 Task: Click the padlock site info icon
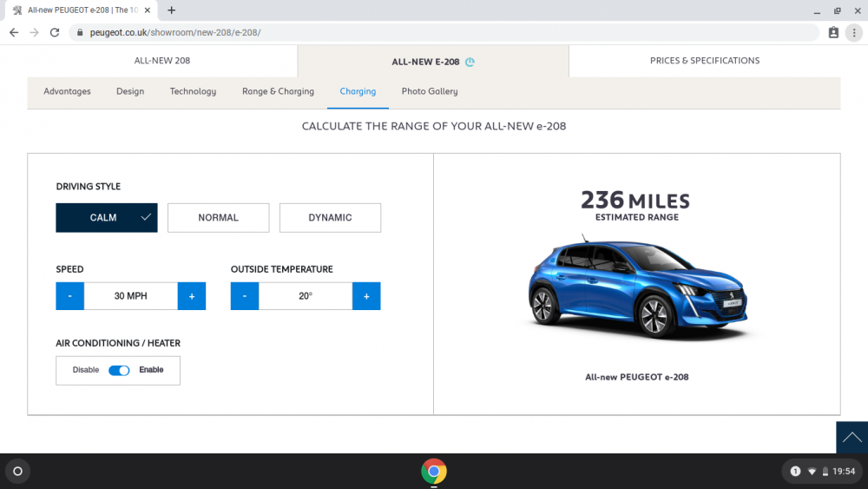pyautogui.click(x=80, y=33)
